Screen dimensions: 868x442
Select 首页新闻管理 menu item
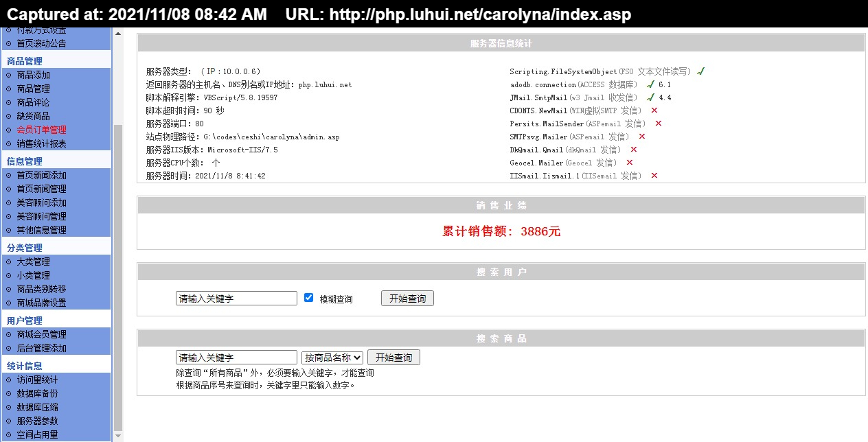41,189
